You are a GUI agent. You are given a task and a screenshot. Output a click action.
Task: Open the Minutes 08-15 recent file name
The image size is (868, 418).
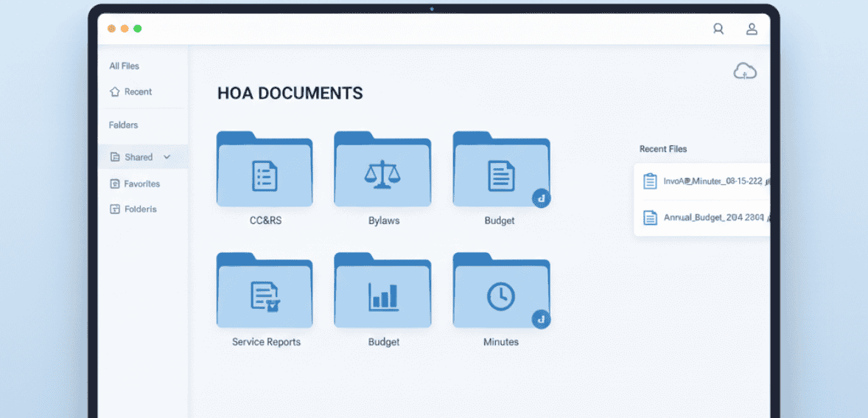713,181
